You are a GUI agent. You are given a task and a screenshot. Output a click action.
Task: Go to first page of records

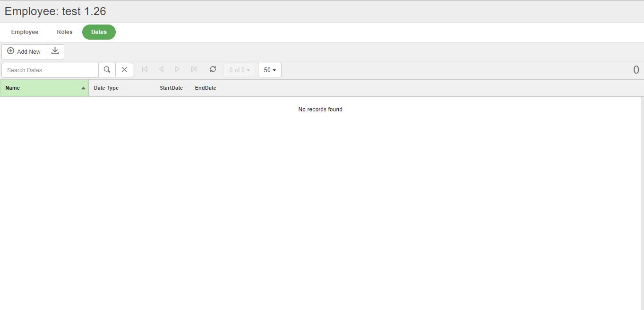(145, 69)
